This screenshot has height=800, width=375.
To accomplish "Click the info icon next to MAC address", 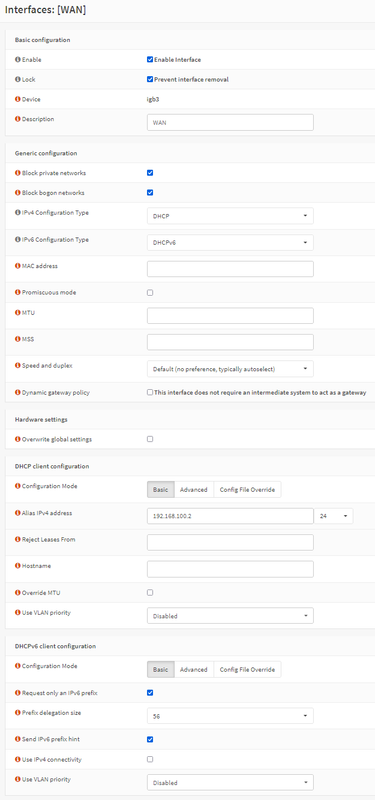I will [x=18, y=266].
